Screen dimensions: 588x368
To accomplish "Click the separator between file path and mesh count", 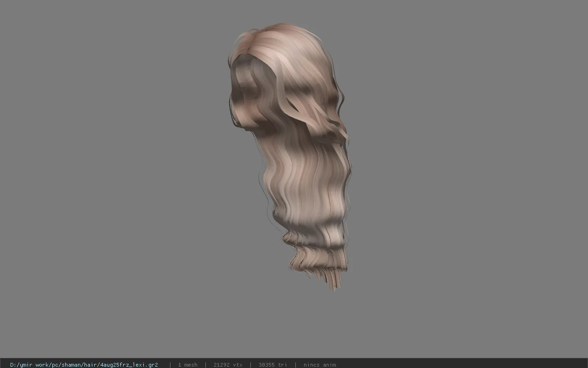I will 170,365.
